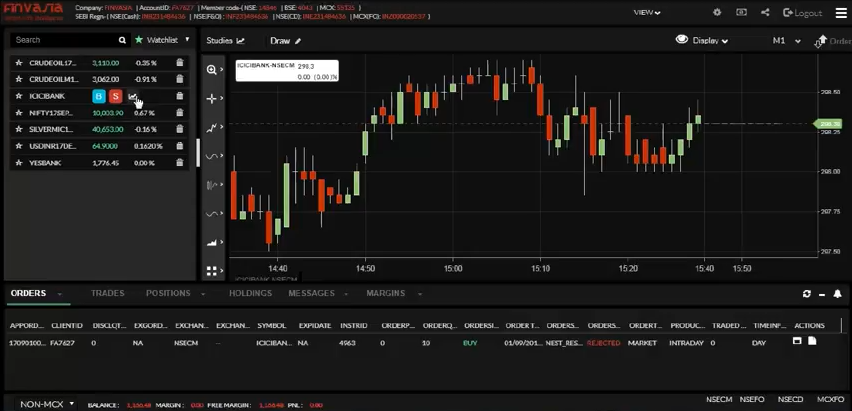Click the modify order icon in Actions column
The height and width of the screenshot is (411, 852).
(x=797, y=341)
